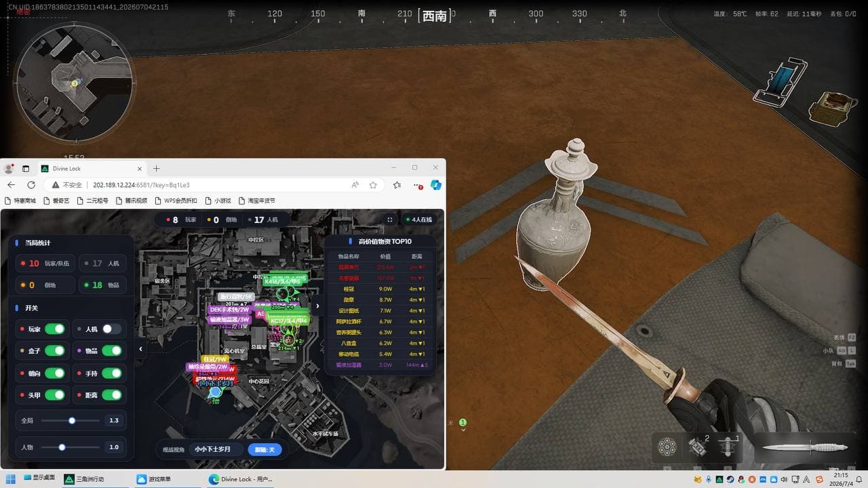The image size is (868, 488).
Task: Open the Copilot icon in Edge toolbar
Action: click(x=436, y=185)
